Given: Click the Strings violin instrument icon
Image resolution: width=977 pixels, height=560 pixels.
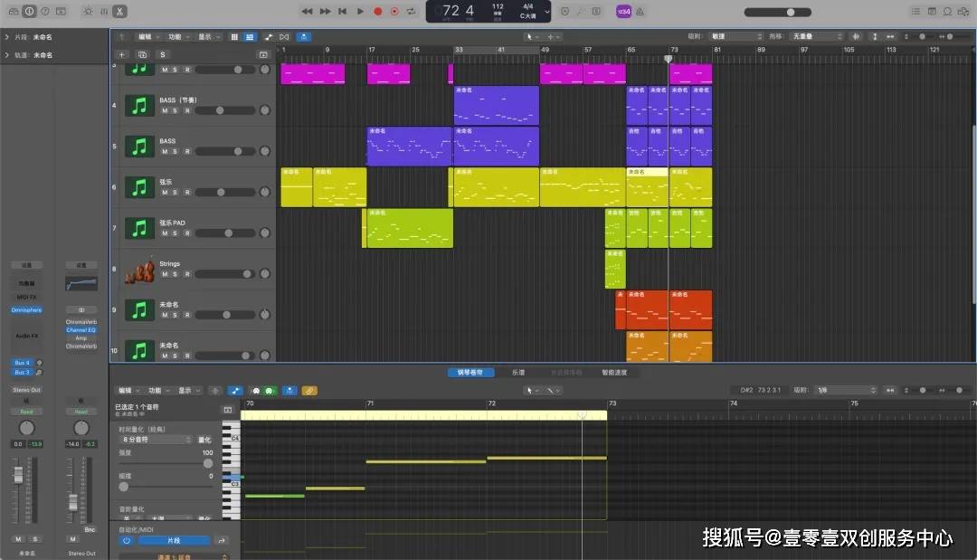Looking at the screenshot, I should [x=139, y=269].
